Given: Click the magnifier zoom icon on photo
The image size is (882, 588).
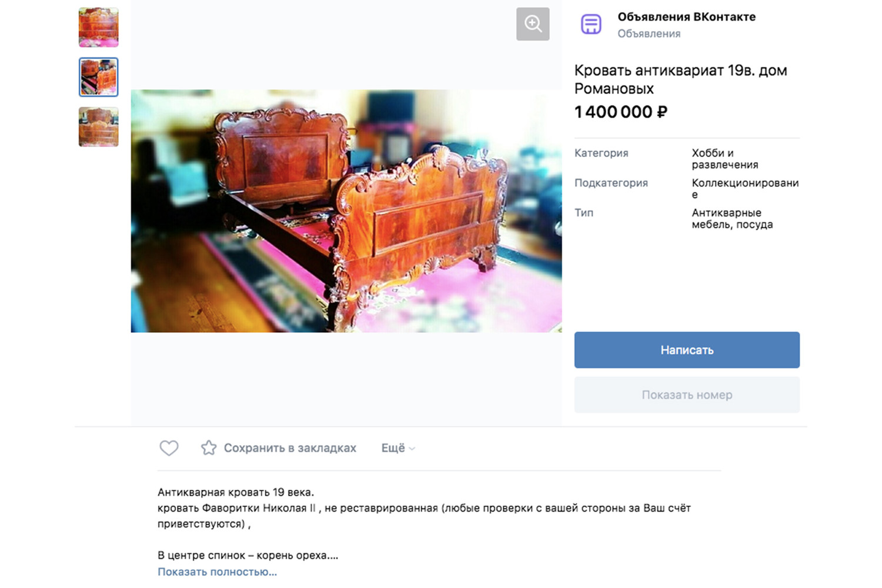Looking at the screenshot, I should [533, 24].
